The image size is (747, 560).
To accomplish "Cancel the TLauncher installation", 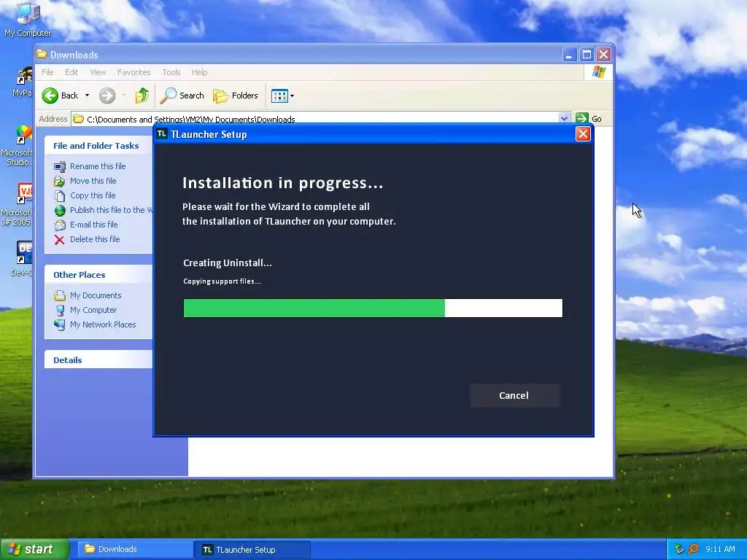I will [514, 395].
